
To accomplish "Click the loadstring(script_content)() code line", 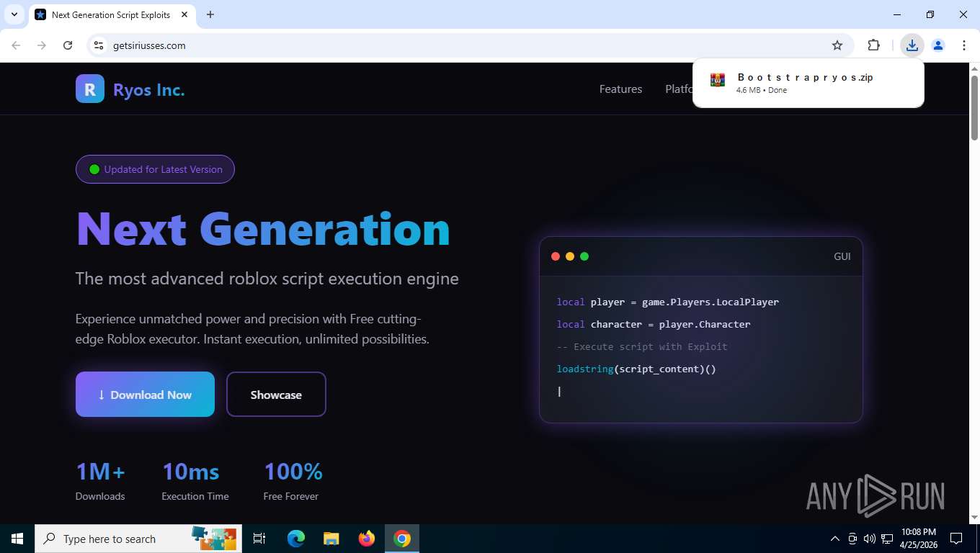I will tap(636, 369).
